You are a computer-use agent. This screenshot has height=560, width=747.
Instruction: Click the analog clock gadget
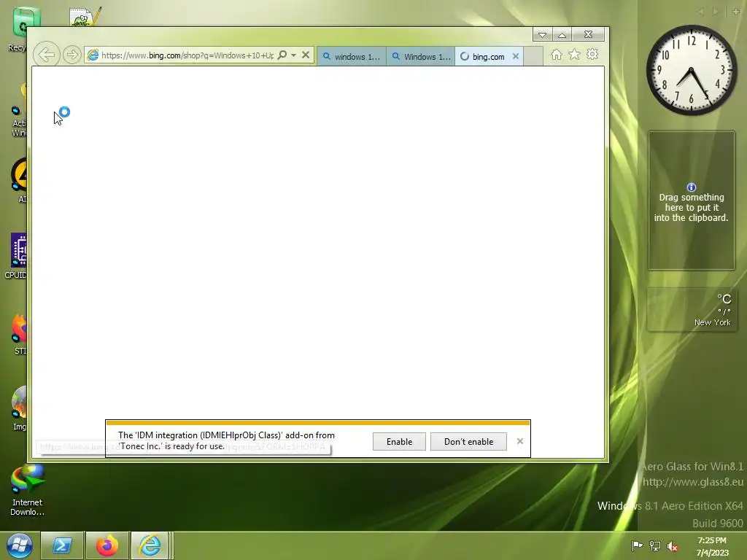pos(692,70)
